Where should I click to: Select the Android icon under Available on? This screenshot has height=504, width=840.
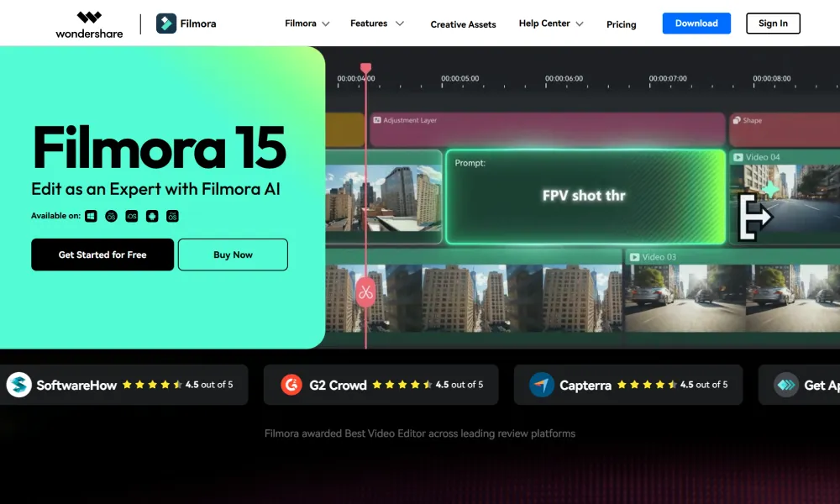point(152,216)
